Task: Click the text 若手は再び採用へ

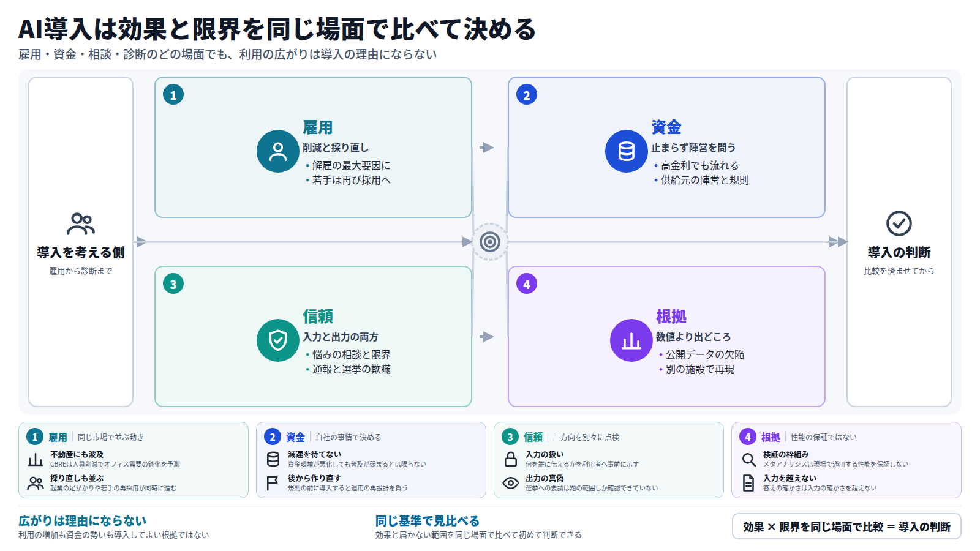Action: 351,180
